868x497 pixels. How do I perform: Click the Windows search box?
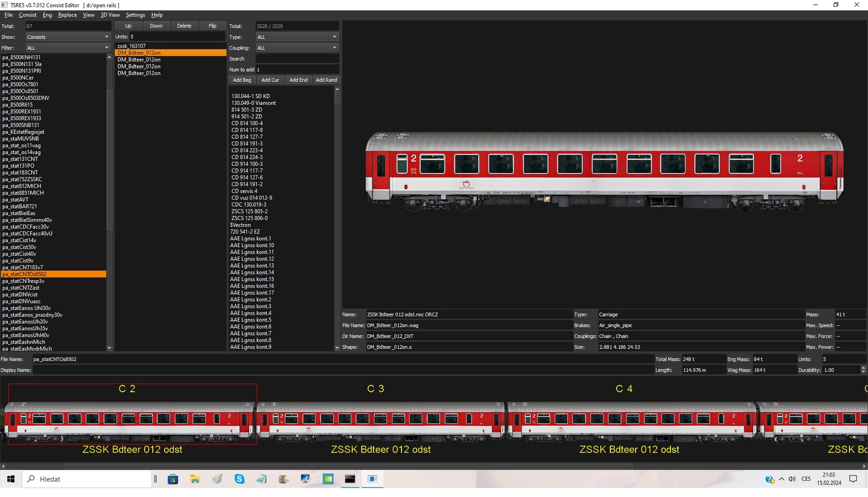click(87, 479)
